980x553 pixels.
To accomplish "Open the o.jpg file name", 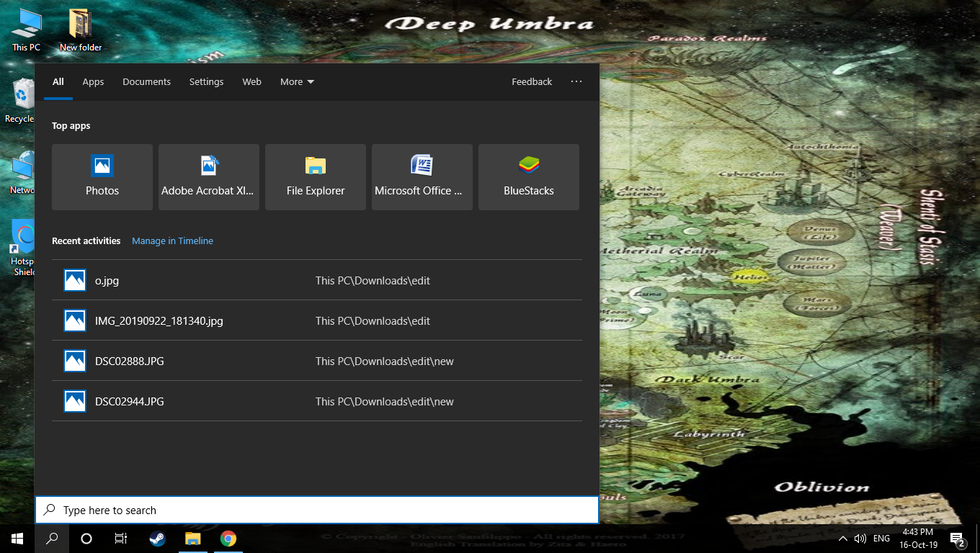I will [x=107, y=280].
